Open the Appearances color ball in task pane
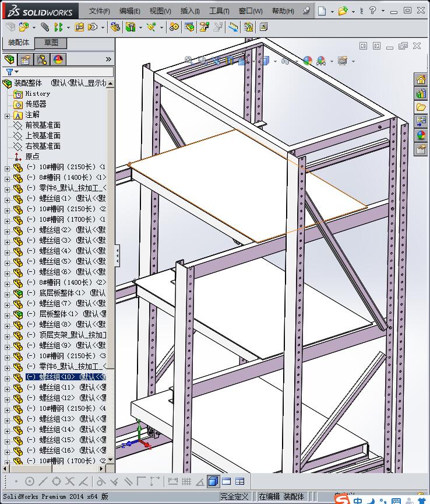430x504 pixels. point(421,135)
